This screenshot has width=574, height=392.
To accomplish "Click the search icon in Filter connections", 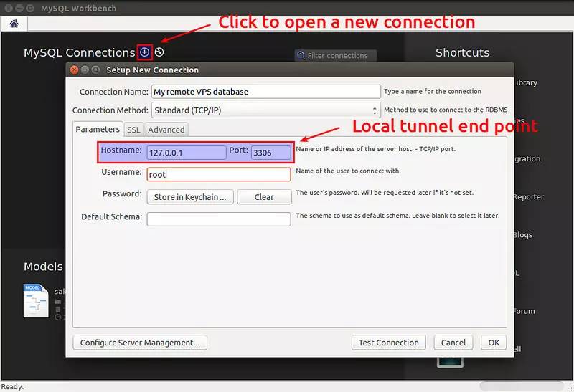I will (301, 56).
